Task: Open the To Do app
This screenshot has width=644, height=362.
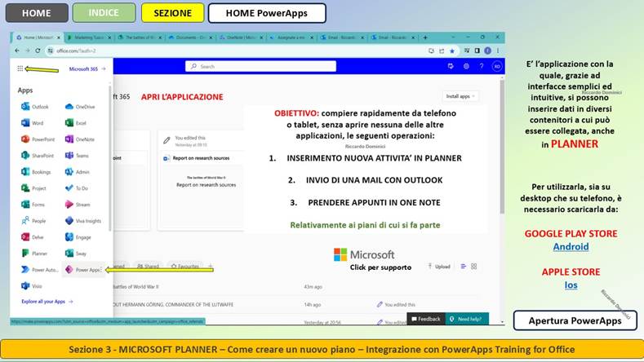Action: [x=77, y=188]
